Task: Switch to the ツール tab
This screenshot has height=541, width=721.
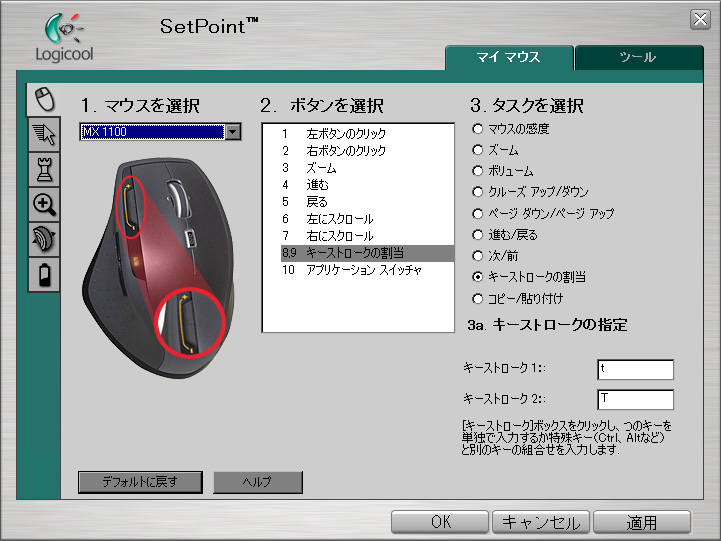Action: click(639, 57)
